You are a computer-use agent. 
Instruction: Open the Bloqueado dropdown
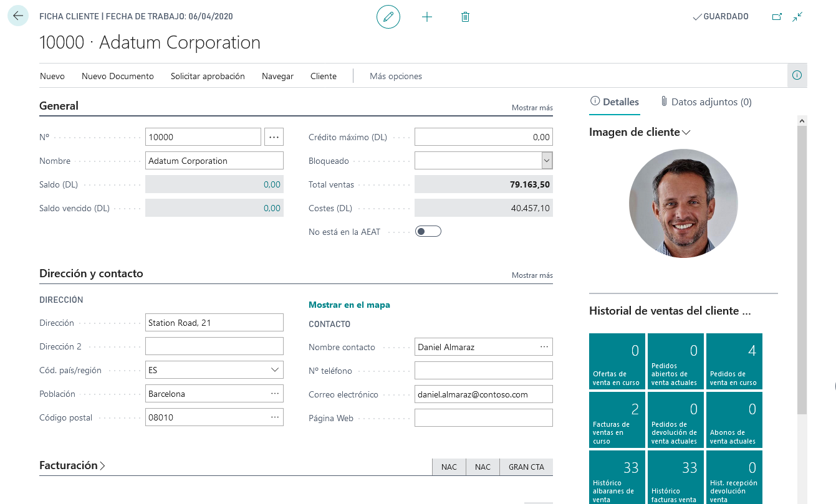[547, 161]
